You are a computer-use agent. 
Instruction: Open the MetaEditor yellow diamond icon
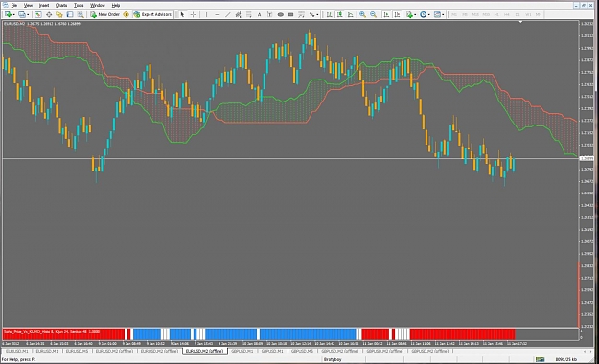[126, 14]
